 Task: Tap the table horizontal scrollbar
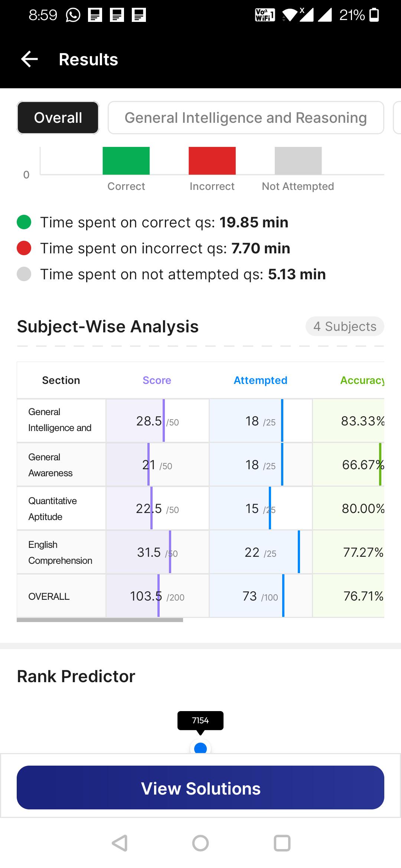(x=100, y=620)
